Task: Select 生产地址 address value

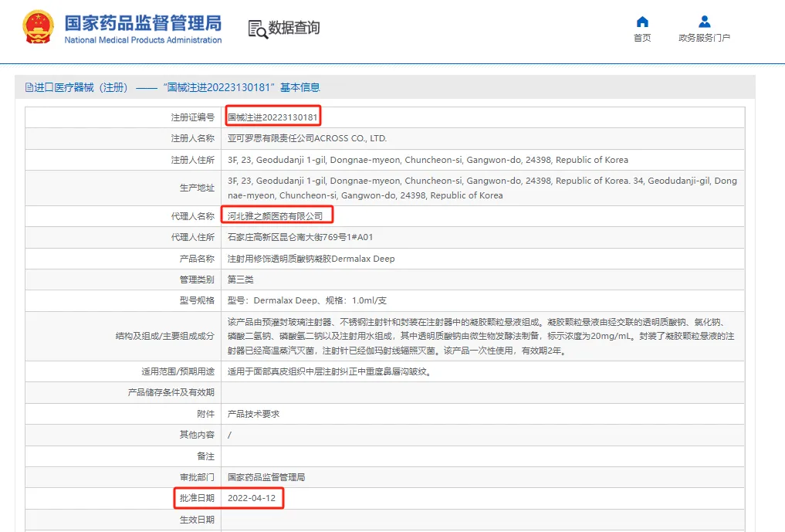Action: [482, 188]
